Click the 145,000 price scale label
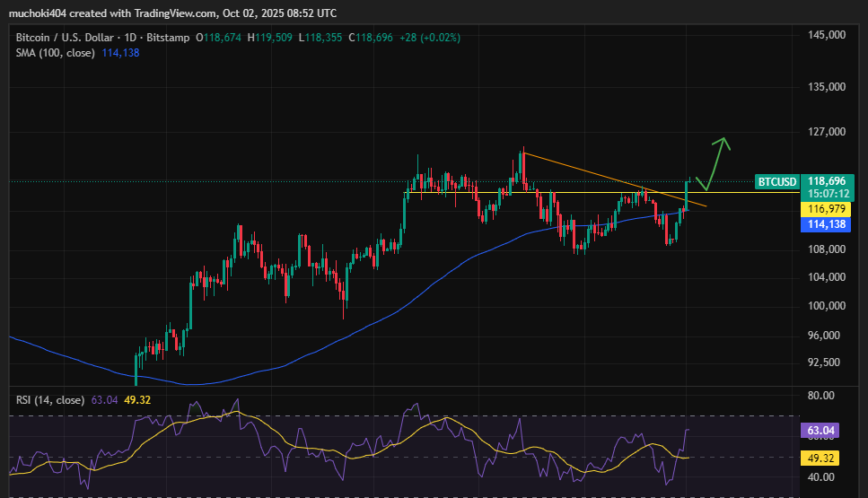The width and height of the screenshot is (868, 498). (x=828, y=35)
